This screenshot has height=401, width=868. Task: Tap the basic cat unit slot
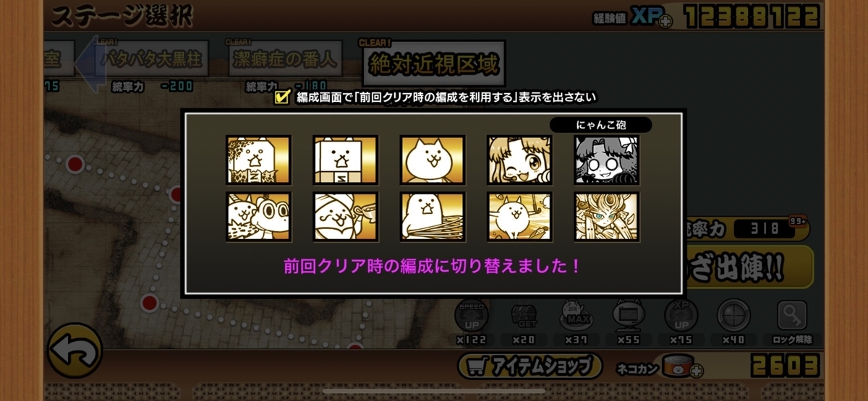coord(433,160)
